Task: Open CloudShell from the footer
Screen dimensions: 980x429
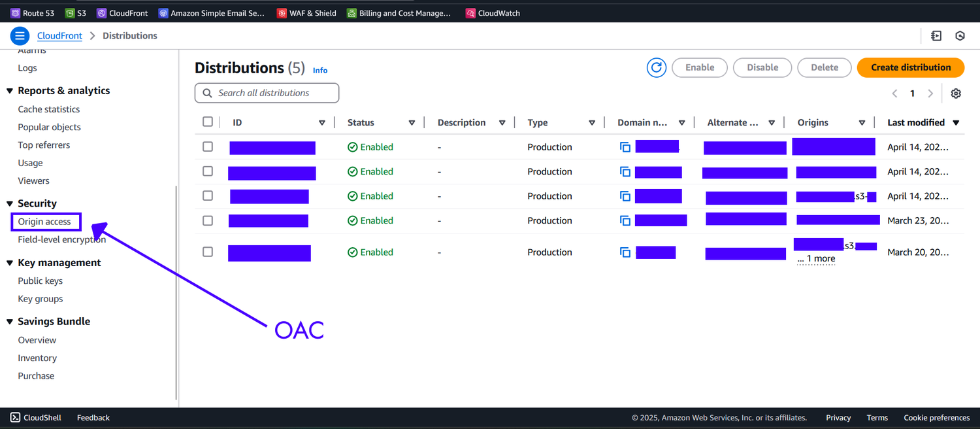Action: pos(36,418)
